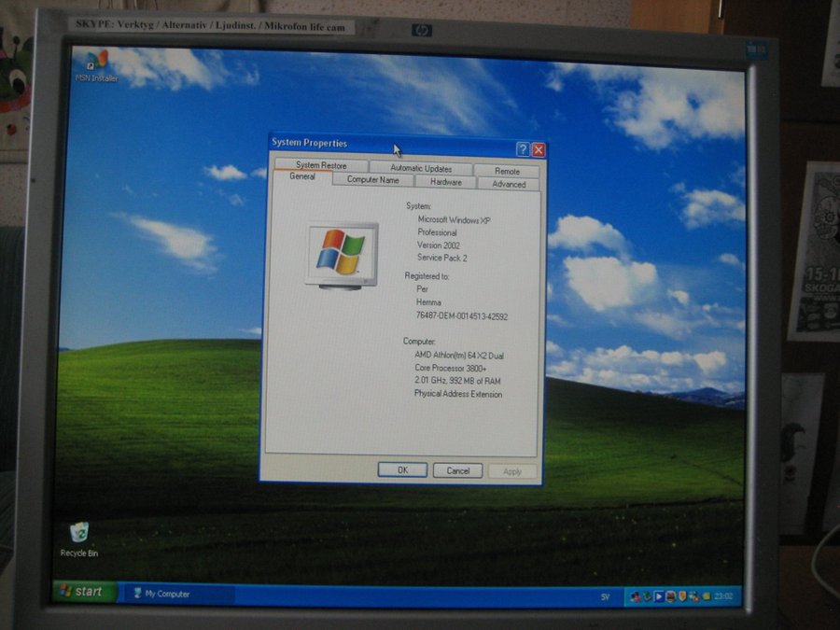Click the registered user name "Per"

422,288
